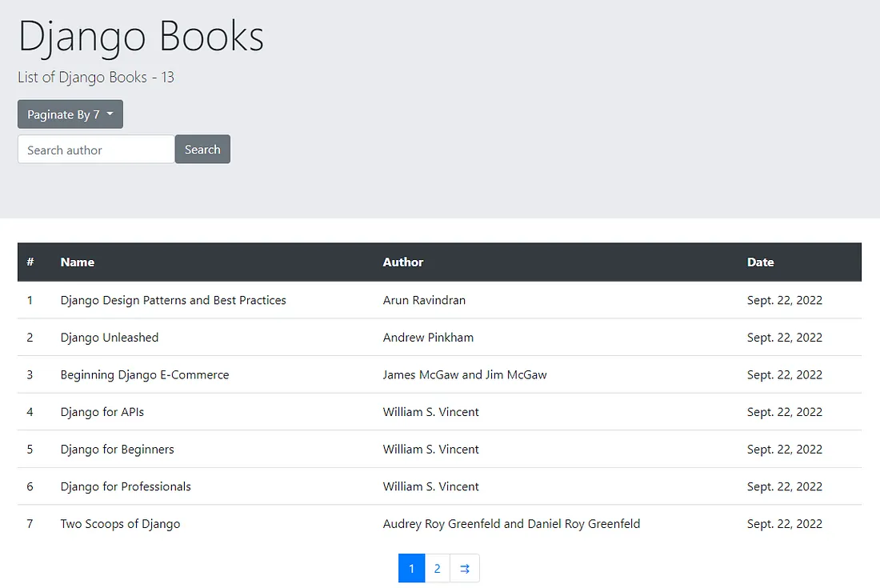Click the 'Django Books' page heading
Screen dimensions: 880x588
(141, 37)
